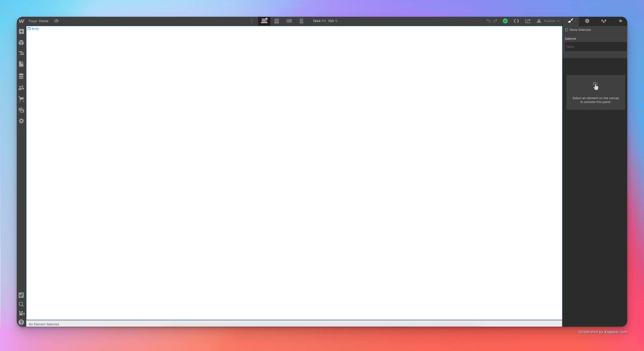
Task: Open the Pages panel
Action: pos(21,64)
